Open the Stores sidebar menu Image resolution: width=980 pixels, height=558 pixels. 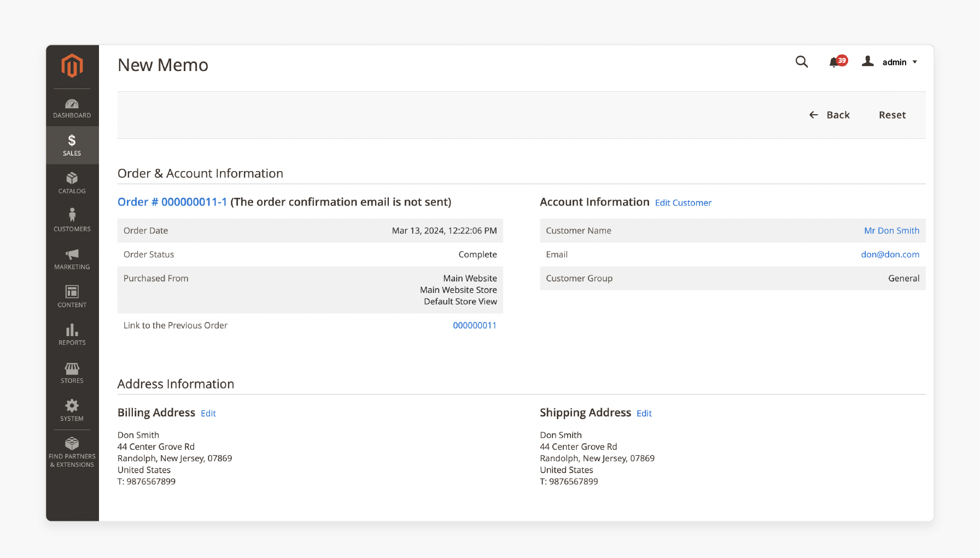pos(72,373)
